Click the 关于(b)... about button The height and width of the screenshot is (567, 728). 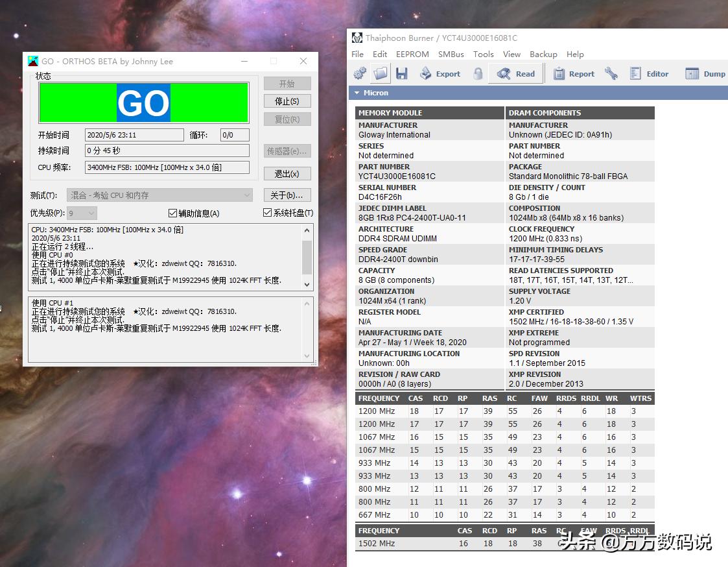(287, 195)
